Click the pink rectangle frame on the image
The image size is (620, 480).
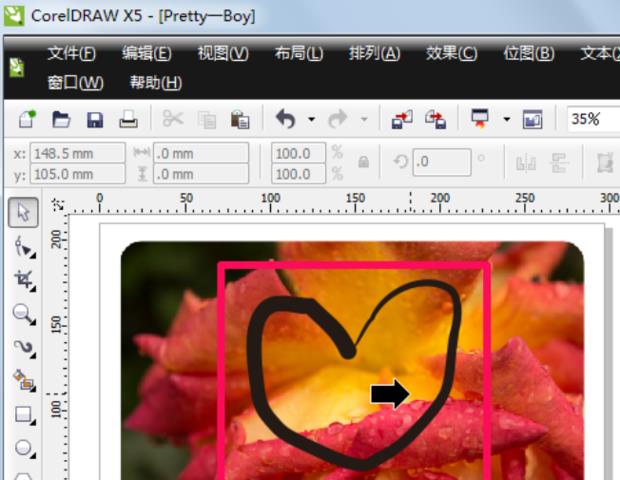coord(354,265)
